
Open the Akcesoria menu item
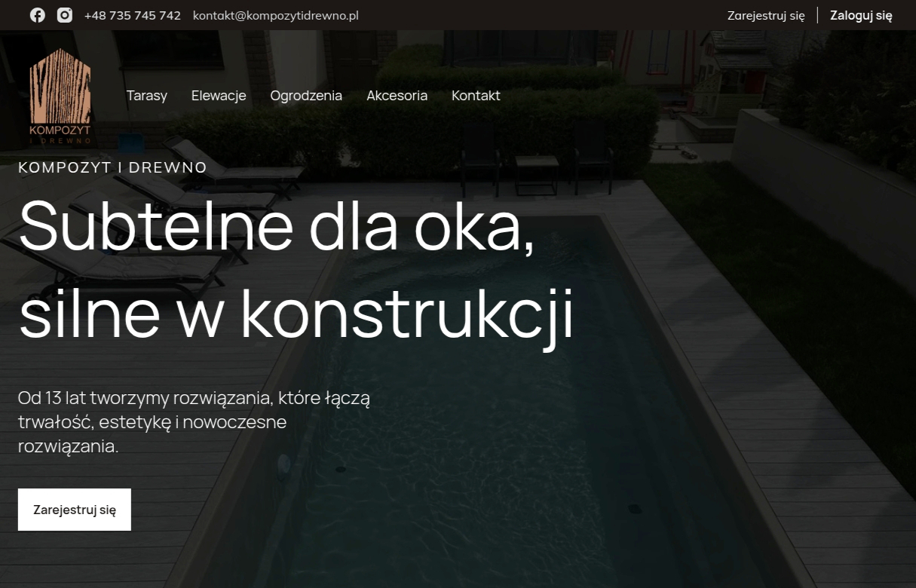point(397,96)
